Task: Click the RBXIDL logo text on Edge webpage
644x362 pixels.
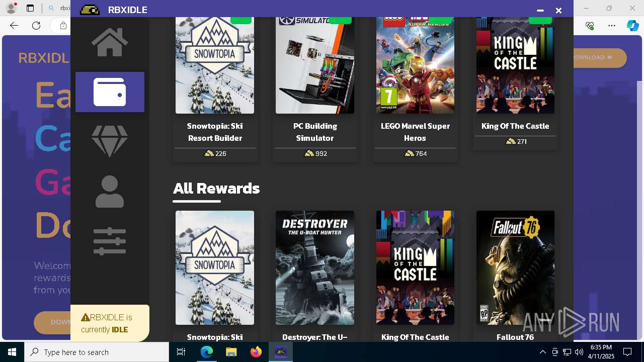Action: [x=44, y=58]
